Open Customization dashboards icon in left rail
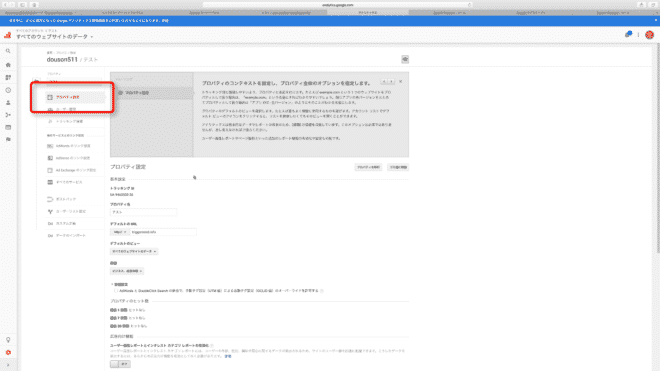This screenshot has width=660, height=371. coord(8,77)
